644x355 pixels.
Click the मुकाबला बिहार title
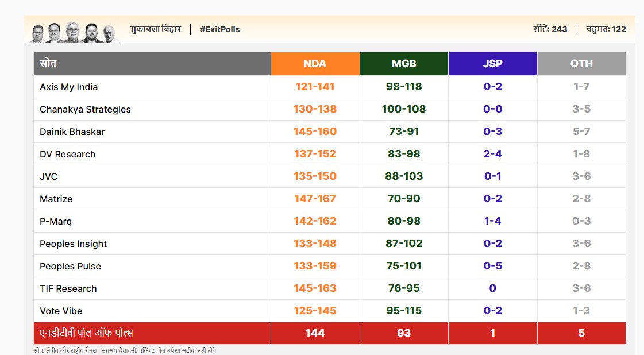coord(156,29)
